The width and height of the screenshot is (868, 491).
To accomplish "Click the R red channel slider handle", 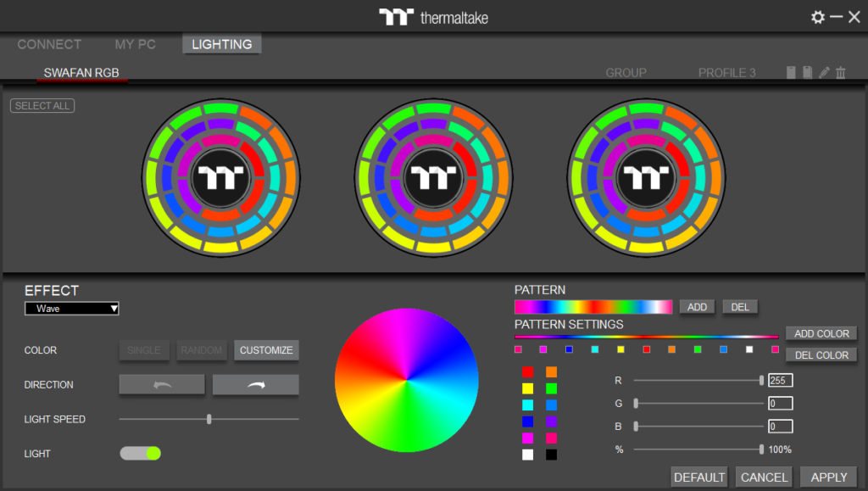I will pyautogui.click(x=762, y=380).
